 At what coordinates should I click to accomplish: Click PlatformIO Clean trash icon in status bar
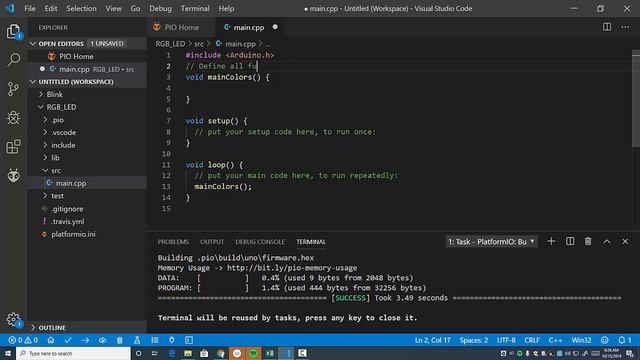120,340
